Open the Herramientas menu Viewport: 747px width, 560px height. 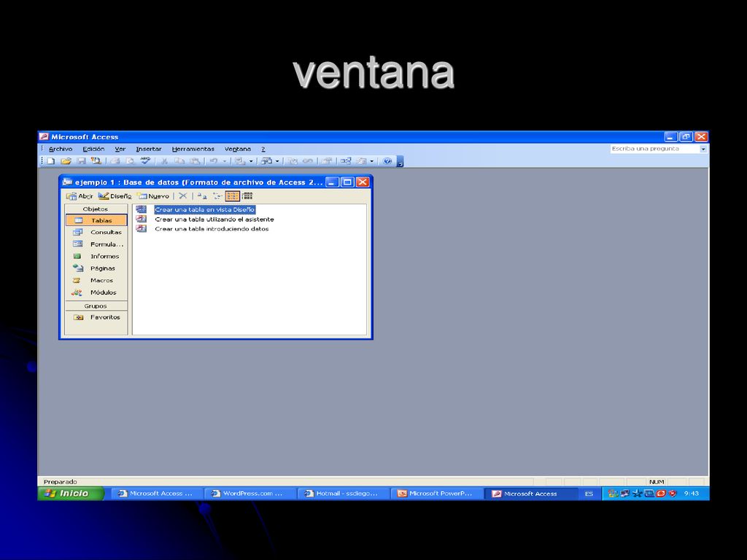193,149
